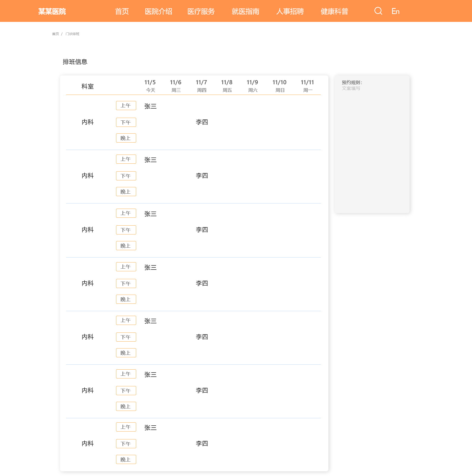Switch language to En
Image resolution: width=472 pixels, height=476 pixels.
(x=395, y=11)
